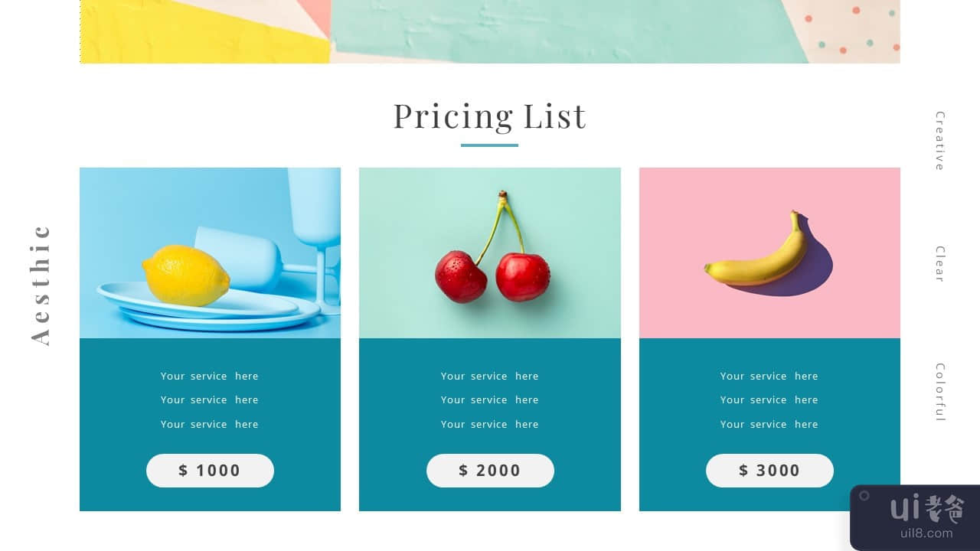This screenshot has width=980, height=551.
Task: Select the banana on pink image
Action: click(x=769, y=253)
